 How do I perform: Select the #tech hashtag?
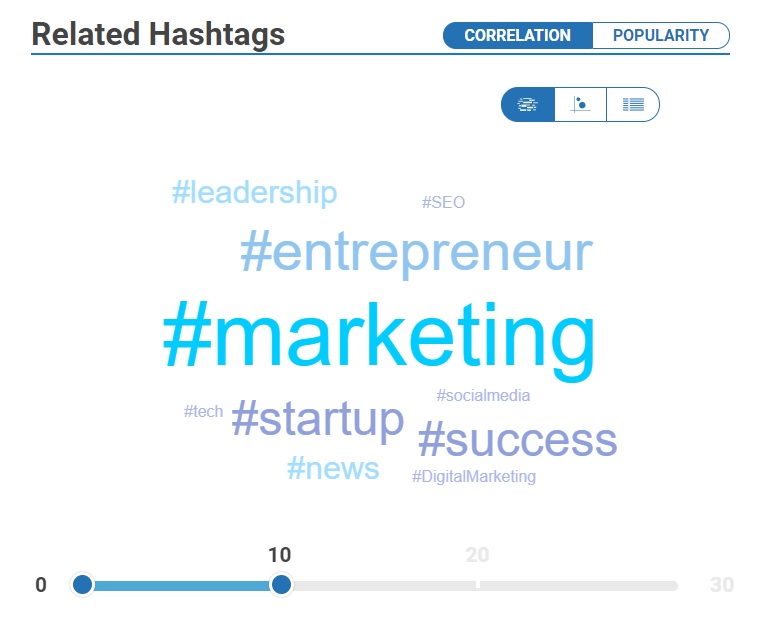(x=203, y=411)
